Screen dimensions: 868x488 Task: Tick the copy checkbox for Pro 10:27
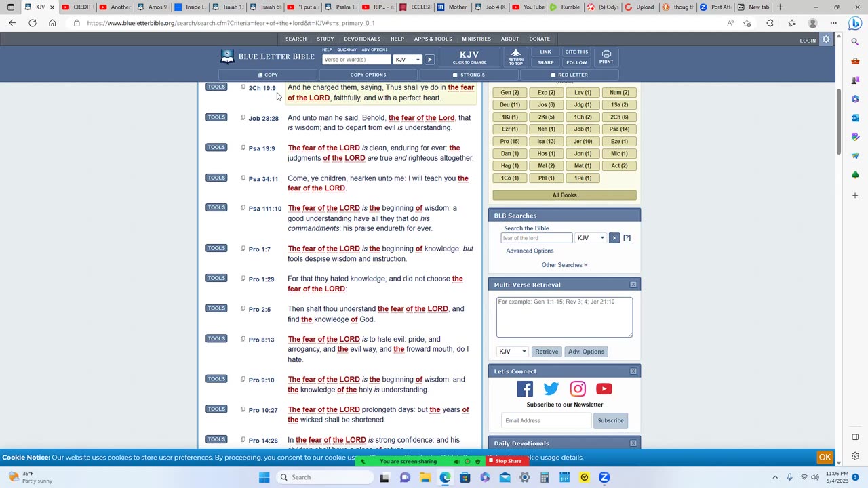click(x=243, y=409)
